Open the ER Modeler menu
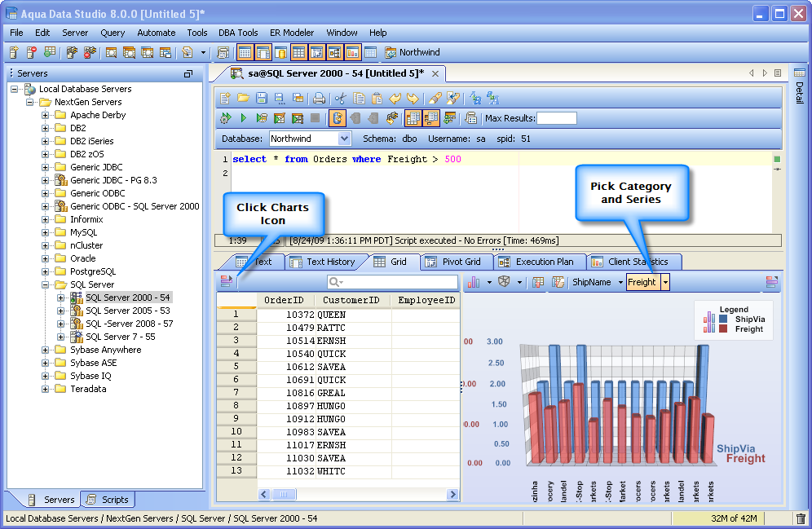The image size is (812, 529). point(292,33)
